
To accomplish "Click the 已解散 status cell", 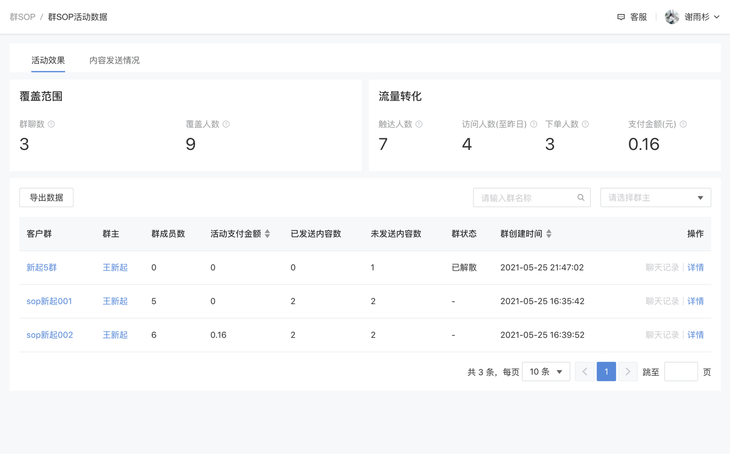I will (464, 267).
